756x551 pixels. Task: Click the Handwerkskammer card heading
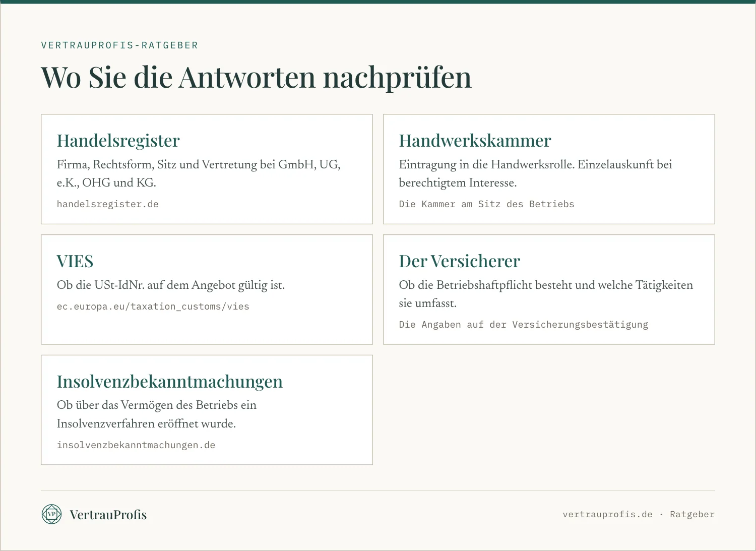tap(475, 141)
